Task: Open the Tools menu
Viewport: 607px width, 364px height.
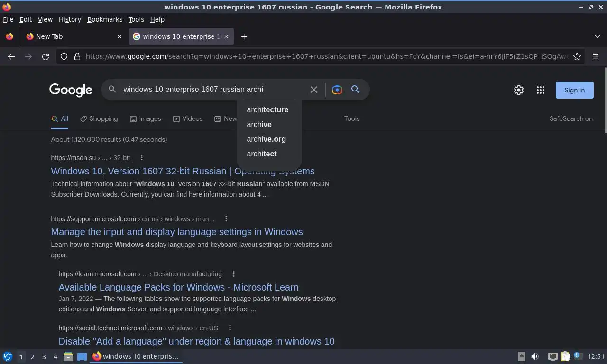Action: pyautogui.click(x=136, y=19)
